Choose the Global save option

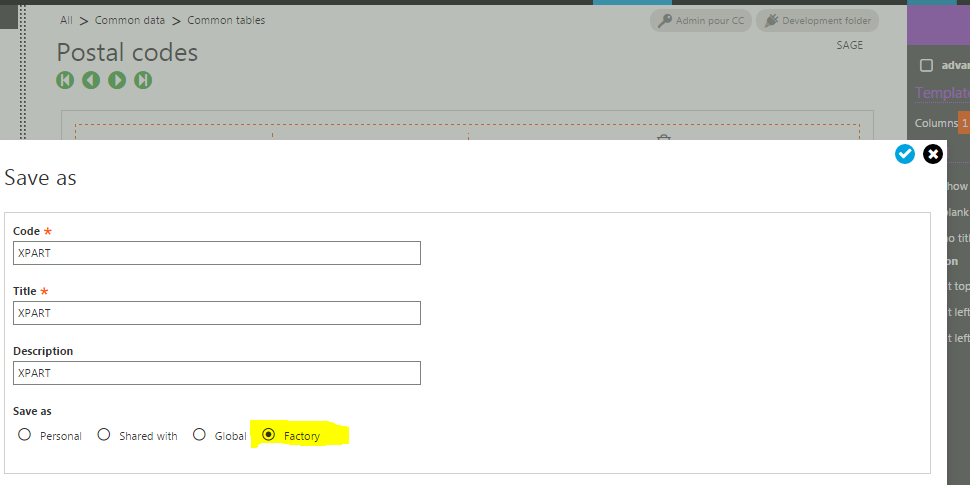point(200,435)
